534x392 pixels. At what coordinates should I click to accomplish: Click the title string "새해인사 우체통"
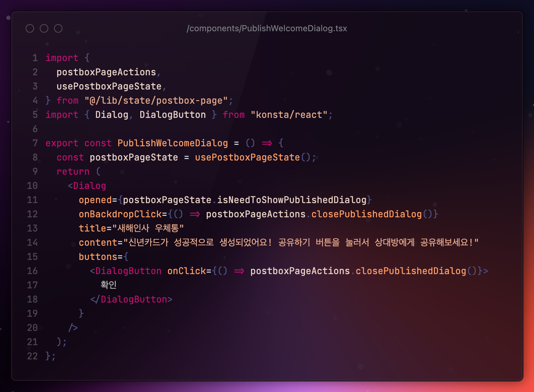[148, 228]
